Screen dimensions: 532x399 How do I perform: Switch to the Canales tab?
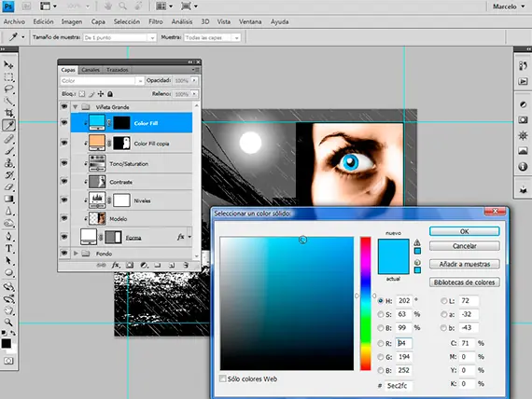coord(91,70)
